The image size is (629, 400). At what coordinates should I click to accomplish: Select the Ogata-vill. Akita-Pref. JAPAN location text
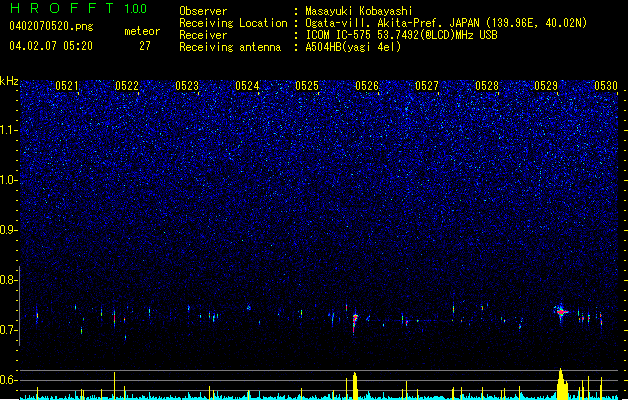(x=446, y=23)
